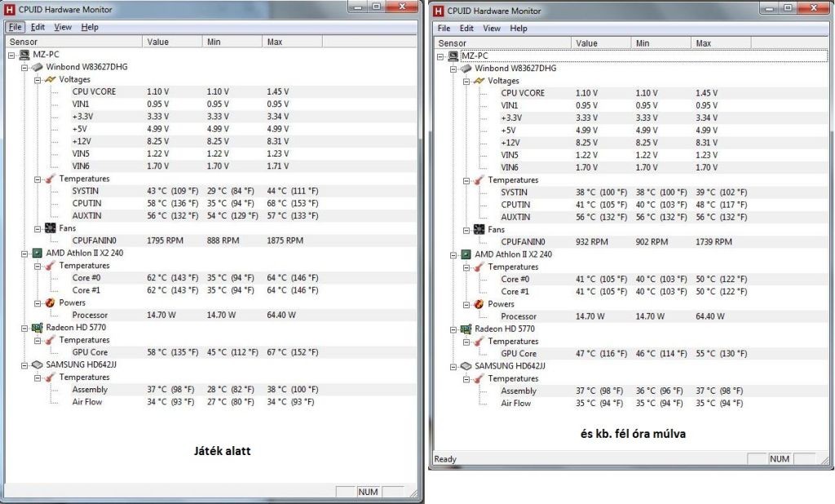
Task: Collapse MZ-PC node in left window
Action: [x=11, y=55]
